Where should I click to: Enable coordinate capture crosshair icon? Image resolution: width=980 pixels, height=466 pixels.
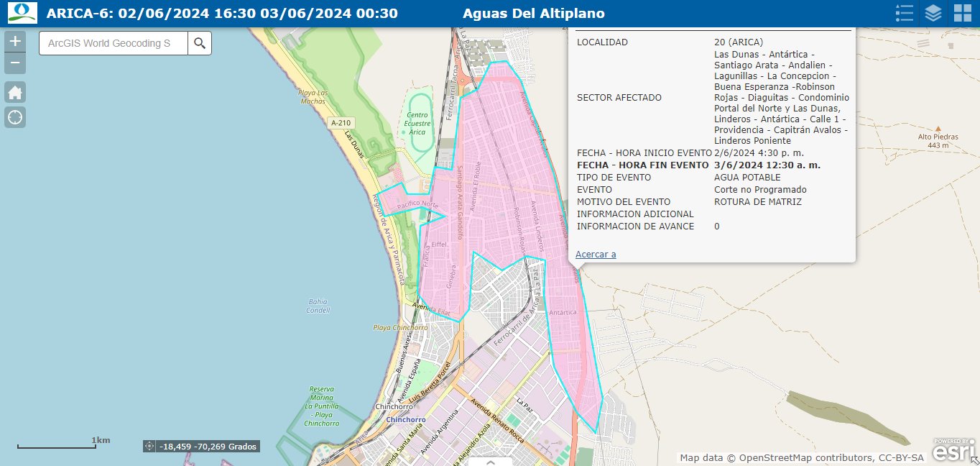point(149,447)
